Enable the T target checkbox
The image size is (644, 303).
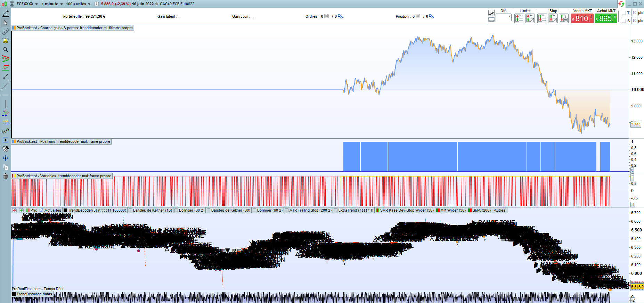pos(624,13)
